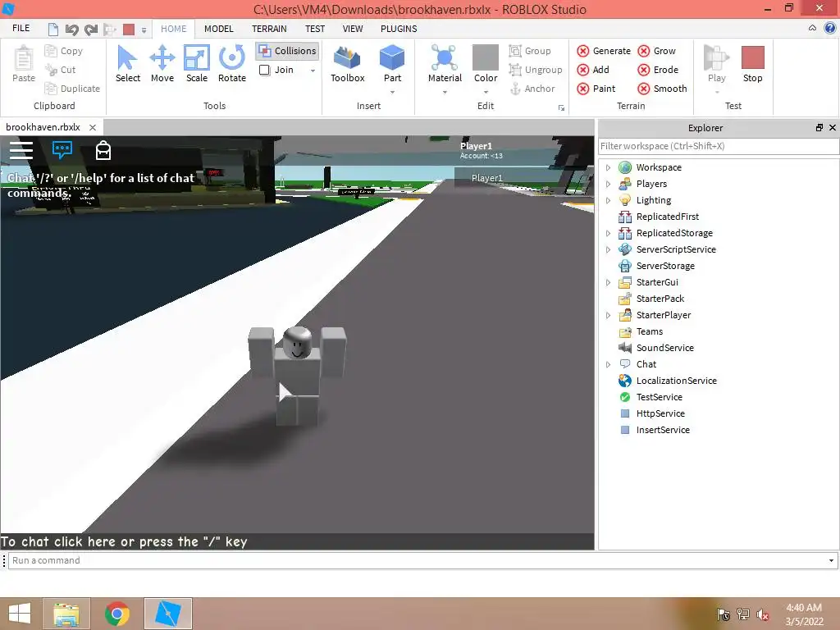Expand the ReplicatedStorage node
Viewport: 840px width, 630px height.
608,233
